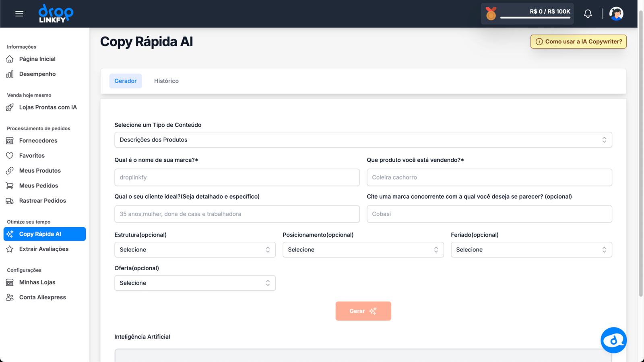Expand the Oferta dropdown
Screen dimensions: 644x362
click(x=195, y=283)
